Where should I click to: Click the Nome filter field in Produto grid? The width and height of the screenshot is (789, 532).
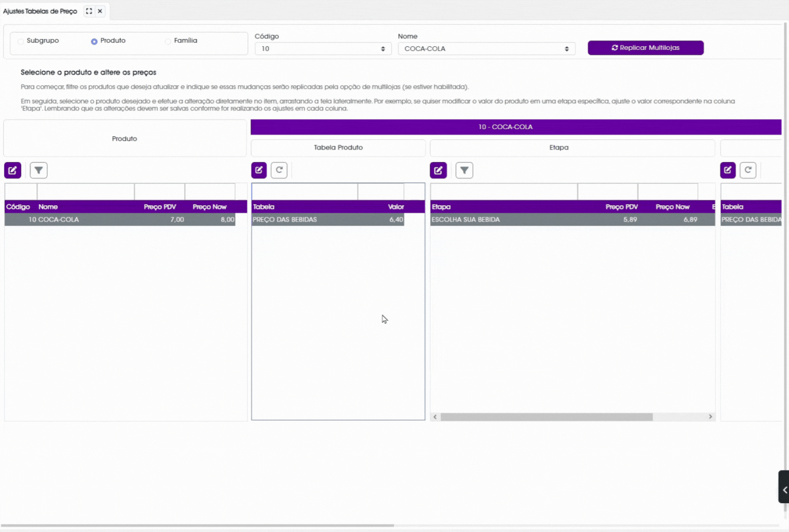click(x=85, y=192)
